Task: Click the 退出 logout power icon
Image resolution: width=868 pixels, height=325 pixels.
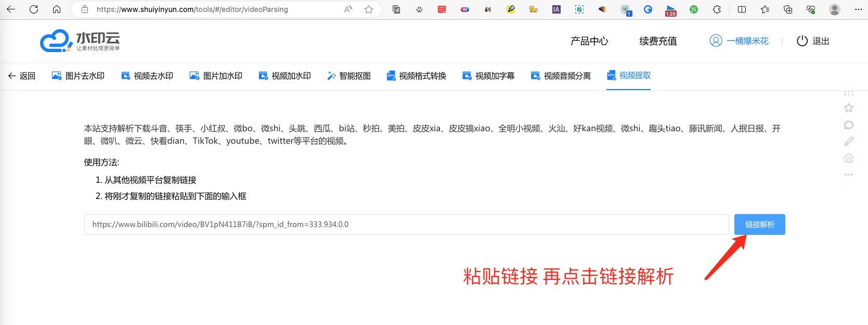Action: 802,41
